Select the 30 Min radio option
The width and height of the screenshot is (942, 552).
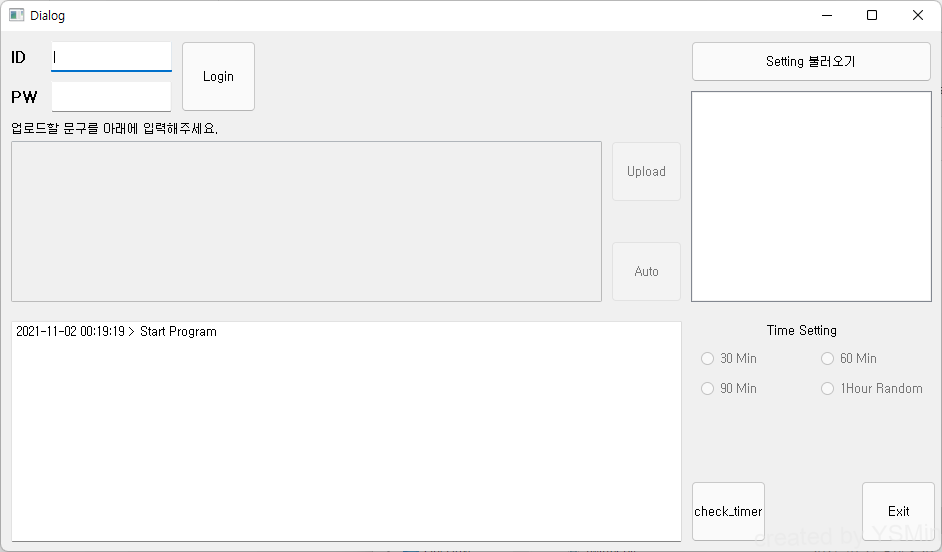(729, 359)
